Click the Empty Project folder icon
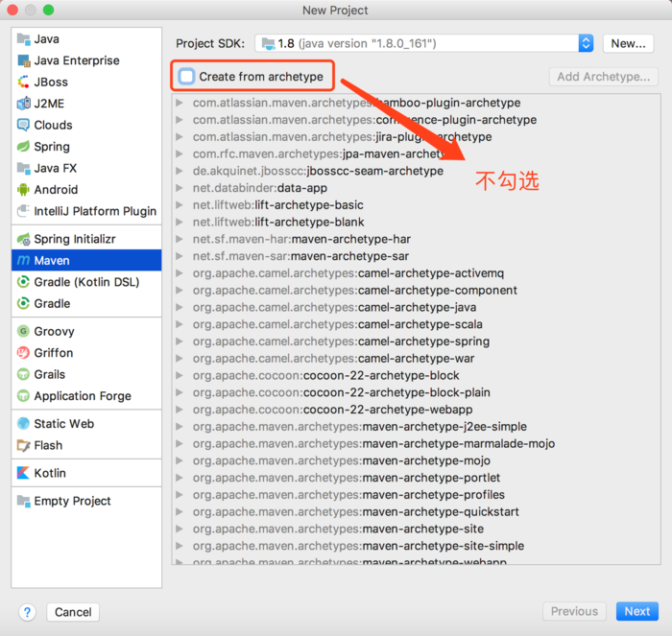Screen dimensions: 672x636 tap(24, 501)
